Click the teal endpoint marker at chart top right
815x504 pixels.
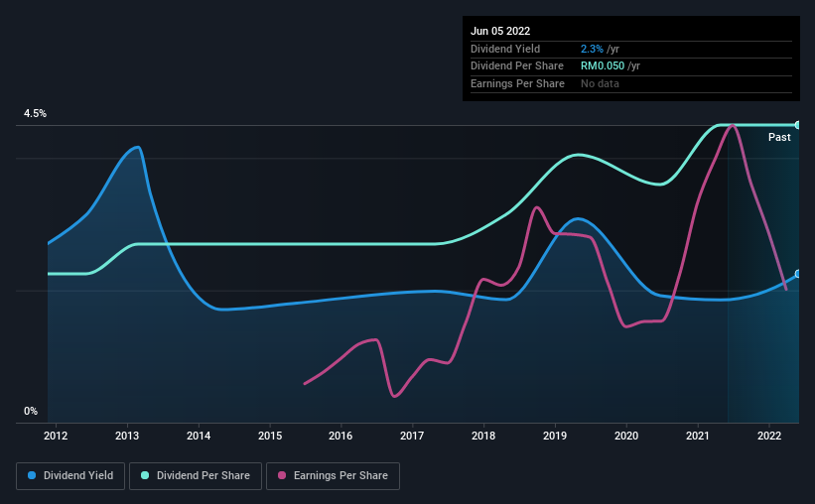tap(798, 125)
